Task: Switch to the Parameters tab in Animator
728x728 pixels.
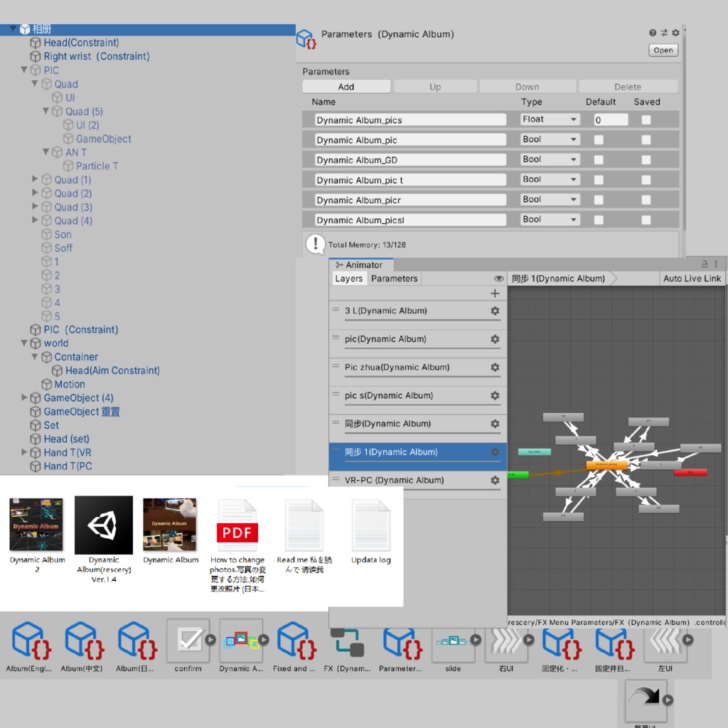Action: [394, 278]
